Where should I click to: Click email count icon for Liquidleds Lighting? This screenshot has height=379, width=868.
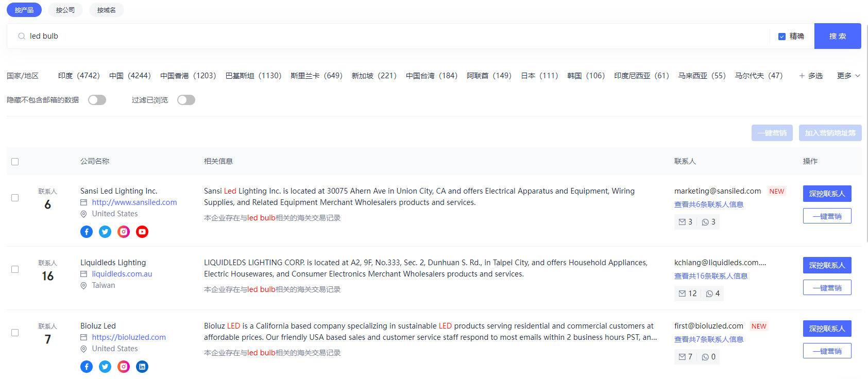point(682,294)
